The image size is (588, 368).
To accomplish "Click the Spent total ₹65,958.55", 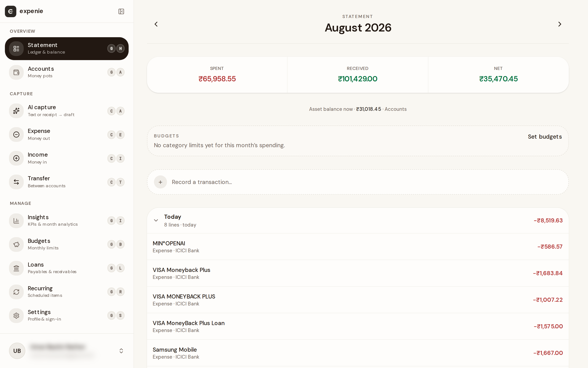I will (217, 79).
